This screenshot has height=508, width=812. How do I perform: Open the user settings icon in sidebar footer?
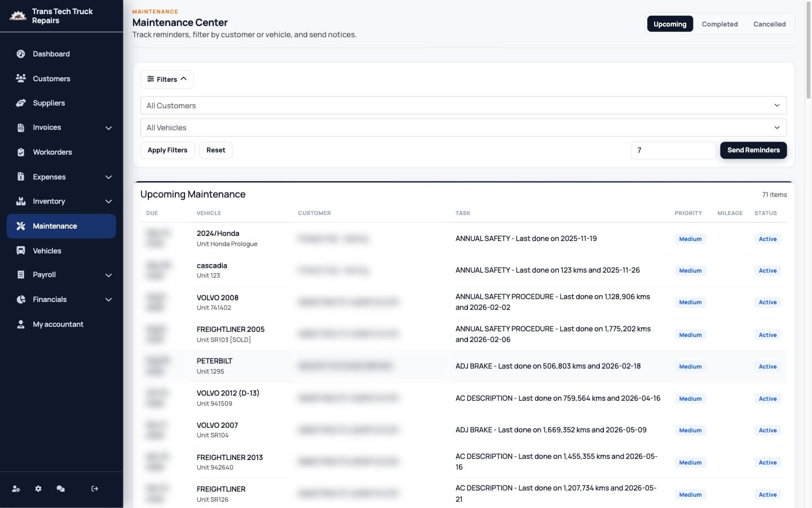pyautogui.click(x=16, y=489)
